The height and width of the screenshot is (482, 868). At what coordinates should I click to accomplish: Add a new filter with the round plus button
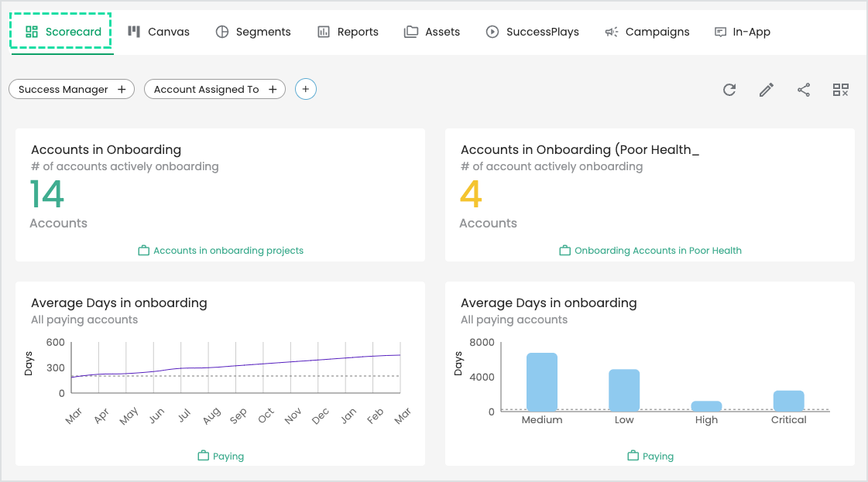[x=306, y=89]
